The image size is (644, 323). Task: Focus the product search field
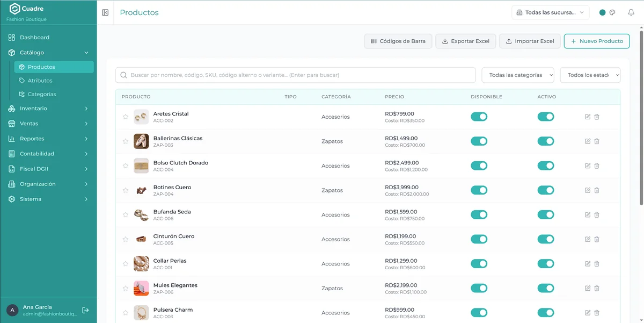coord(295,75)
